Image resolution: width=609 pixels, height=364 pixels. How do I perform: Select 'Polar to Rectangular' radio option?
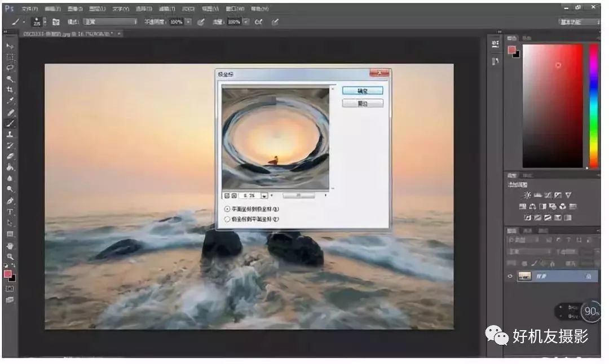227,219
